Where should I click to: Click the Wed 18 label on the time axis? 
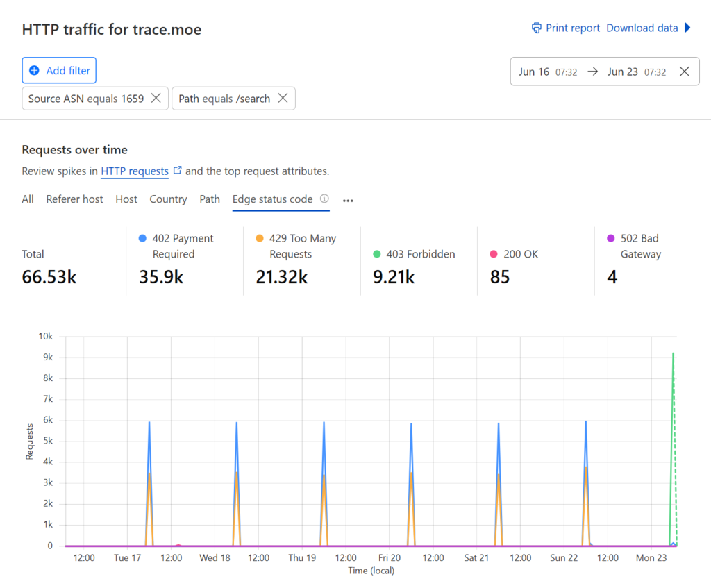click(x=215, y=557)
